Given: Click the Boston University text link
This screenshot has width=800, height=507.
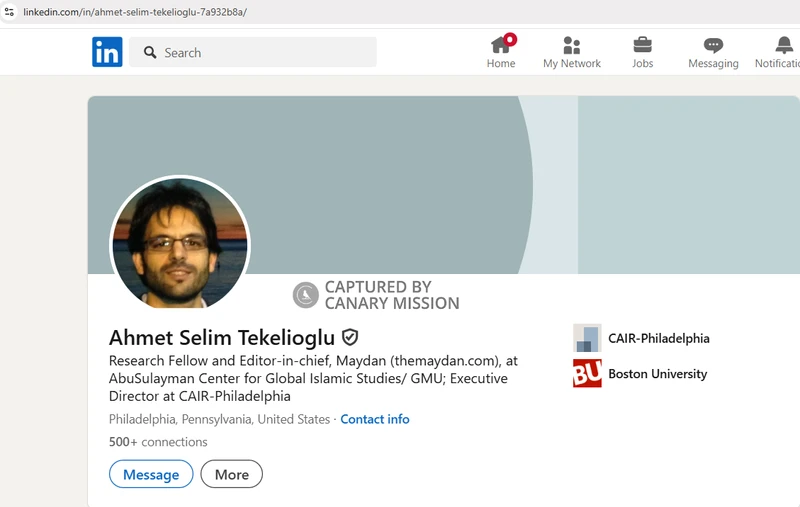Looking at the screenshot, I should click(x=657, y=374).
